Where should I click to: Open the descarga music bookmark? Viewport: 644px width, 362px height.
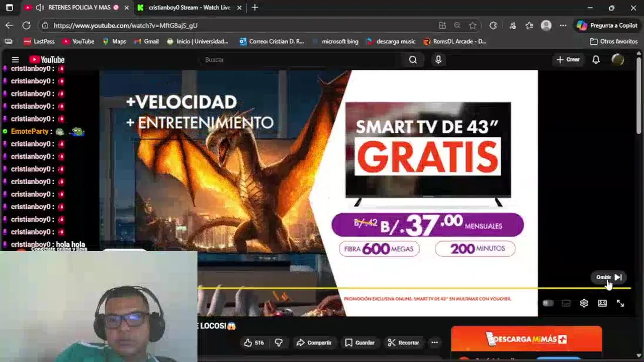[x=391, y=41]
